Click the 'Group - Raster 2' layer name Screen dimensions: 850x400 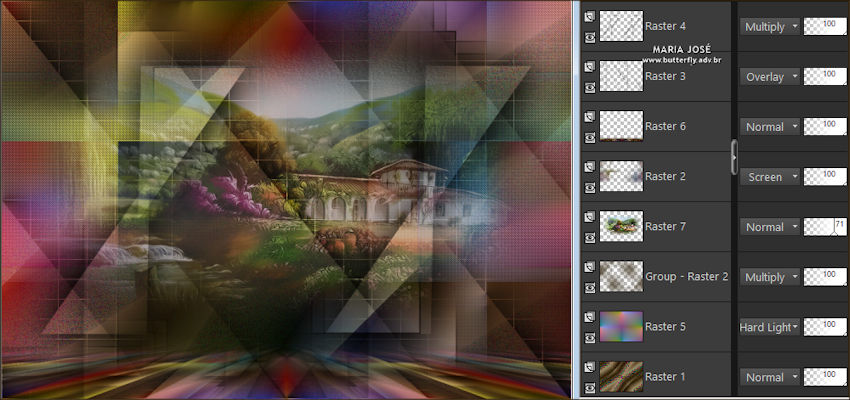click(x=687, y=276)
